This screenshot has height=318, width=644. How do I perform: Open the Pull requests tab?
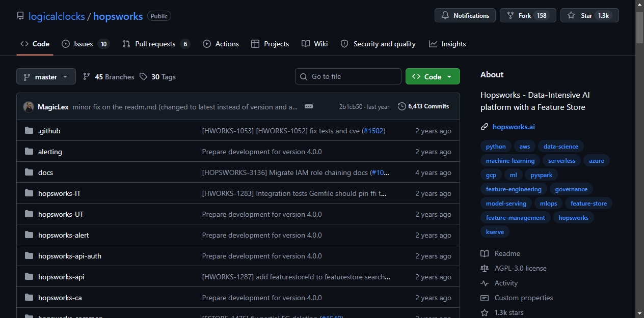click(156, 44)
